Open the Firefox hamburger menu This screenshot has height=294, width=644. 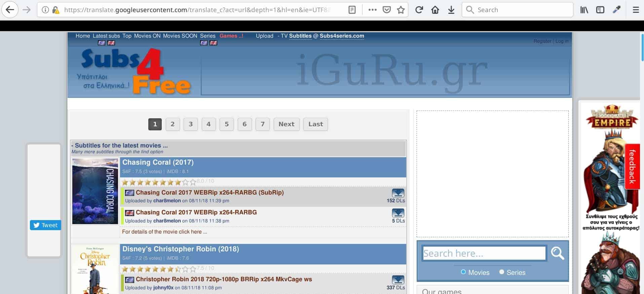pos(636,10)
